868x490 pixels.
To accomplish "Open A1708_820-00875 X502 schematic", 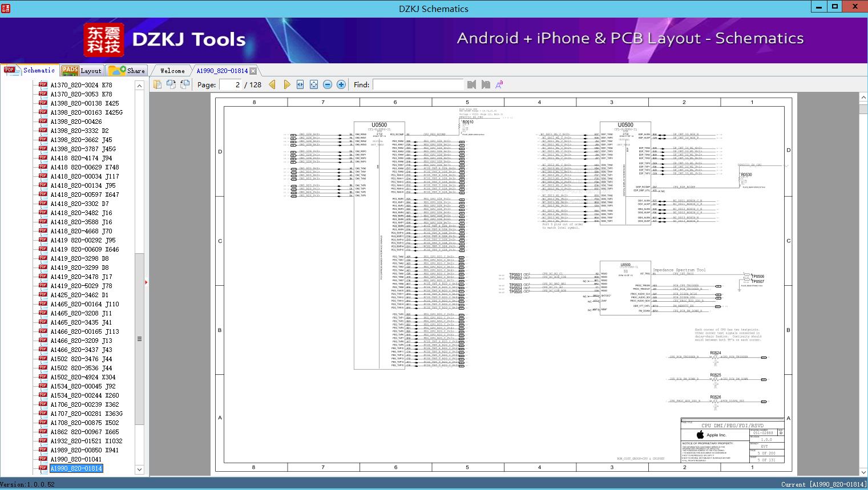I will click(84, 423).
